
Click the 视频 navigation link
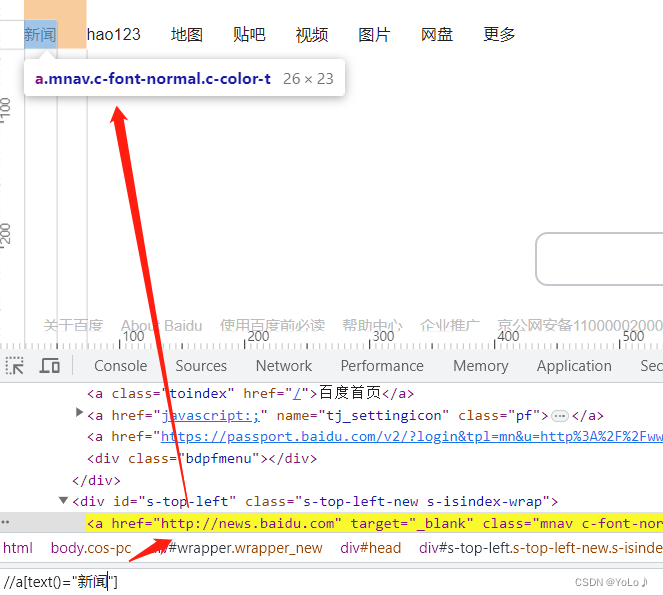pyautogui.click(x=312, y=34)
